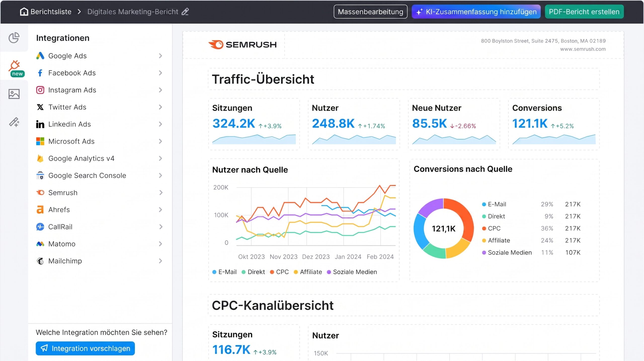Click the Conversions nach Quelle donut chart
The height and width of the screenshot is (361, 644).
click(x=444, y=228)
